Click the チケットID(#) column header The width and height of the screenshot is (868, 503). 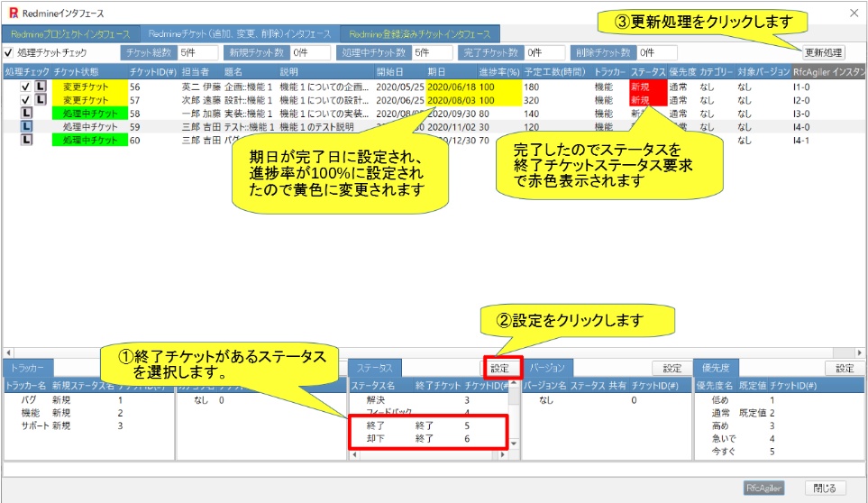click(x=153, y=72)
